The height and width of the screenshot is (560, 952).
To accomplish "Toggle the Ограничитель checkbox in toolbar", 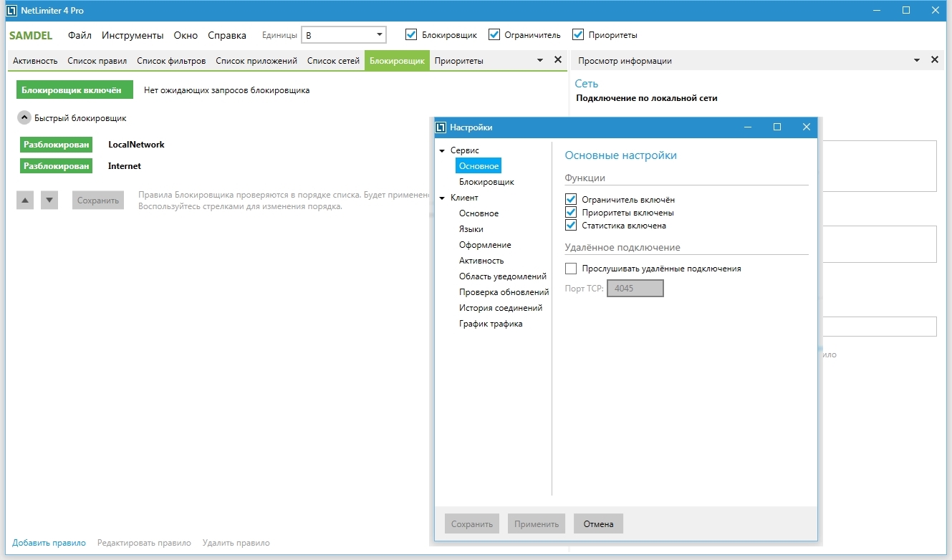I will (x=494, y=34).
